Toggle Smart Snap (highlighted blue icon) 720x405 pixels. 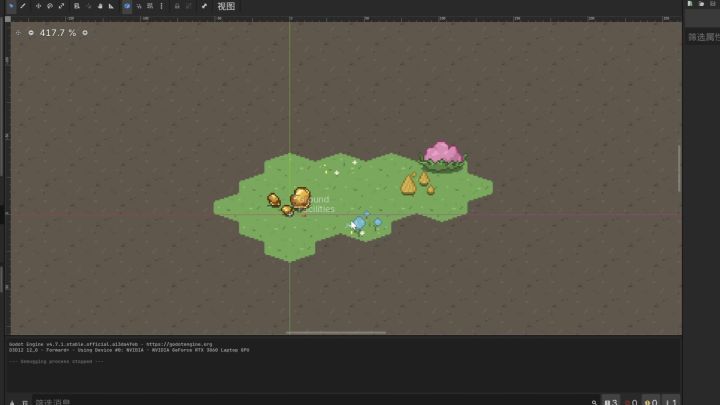(x=127, y=6)
